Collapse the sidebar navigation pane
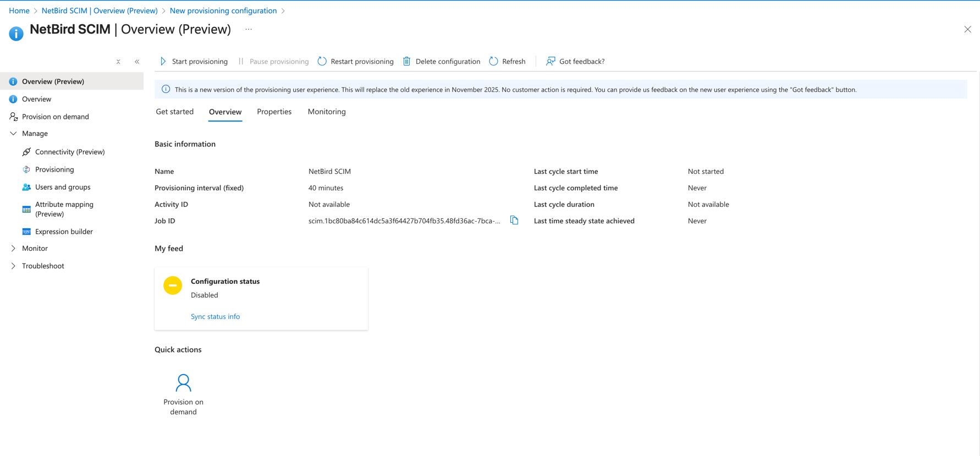The height and width of the screenshot is (456, 980). tap(137, 62)
